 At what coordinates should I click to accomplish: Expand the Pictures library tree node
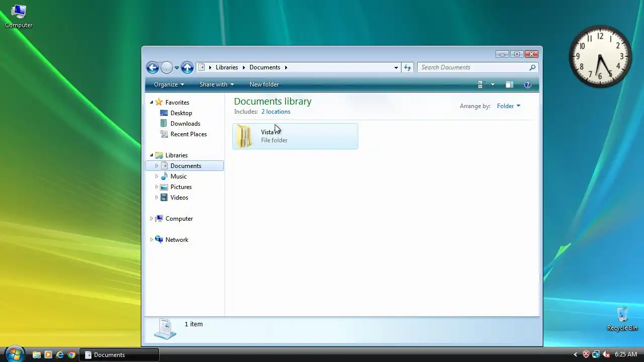tap(156, 187)
